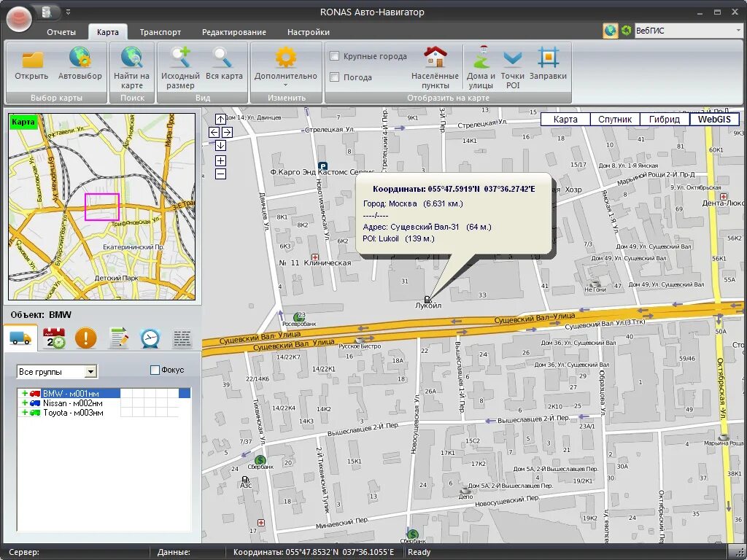Pan map up with arrow
This screenshot has width=747, height=560.
[x=220, y=119]
